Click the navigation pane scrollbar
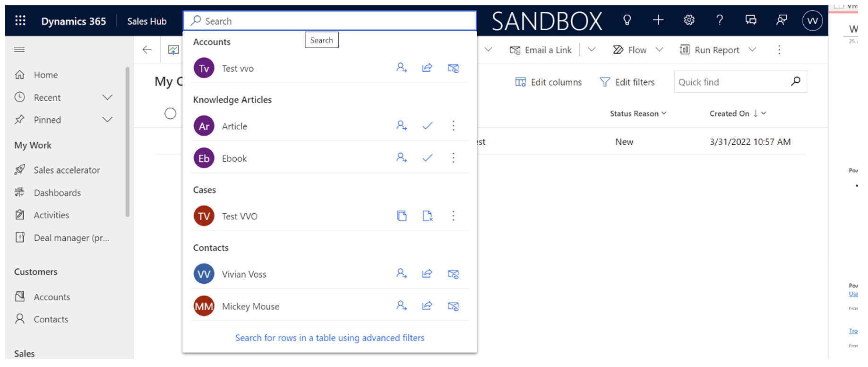 coord(128,142)
